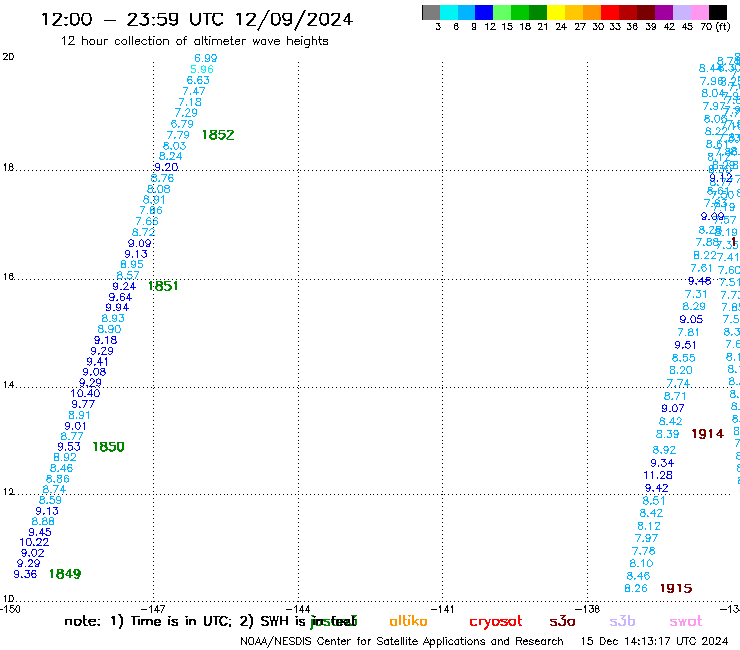Click the blue wave height value 9.20
The height and width of the screenshot is (650, 740).
[x=166, y=167]
